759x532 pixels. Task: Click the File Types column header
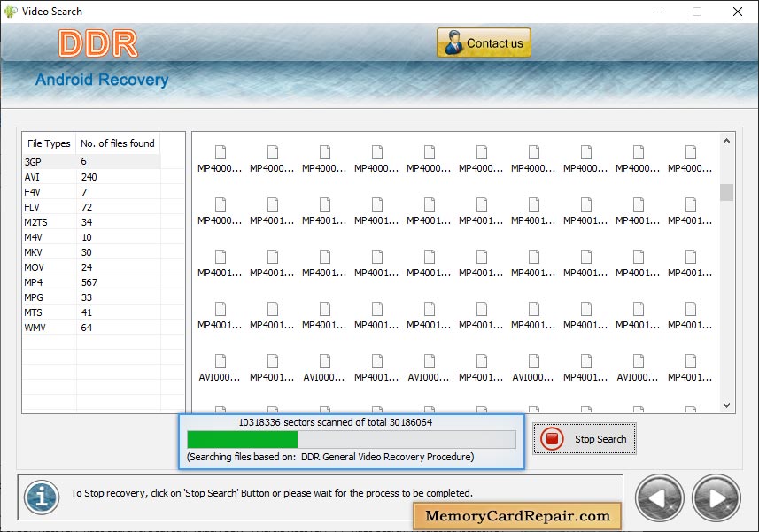tap(49, 143)
